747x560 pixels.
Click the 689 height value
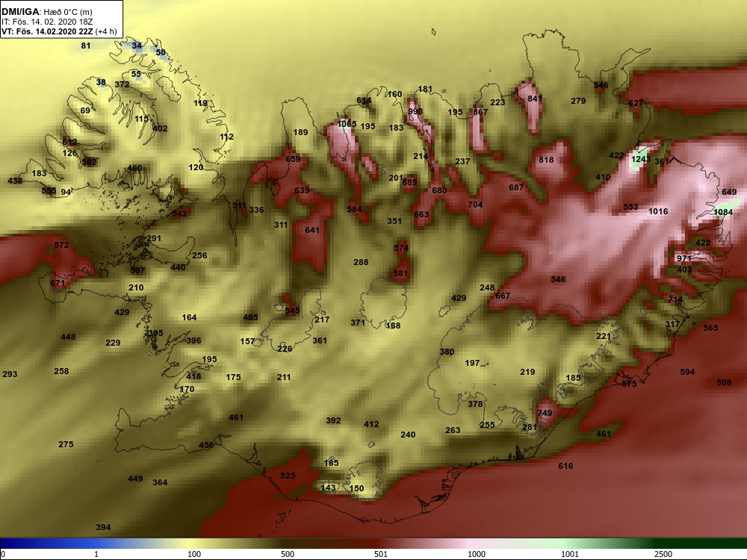pos(409,182)
